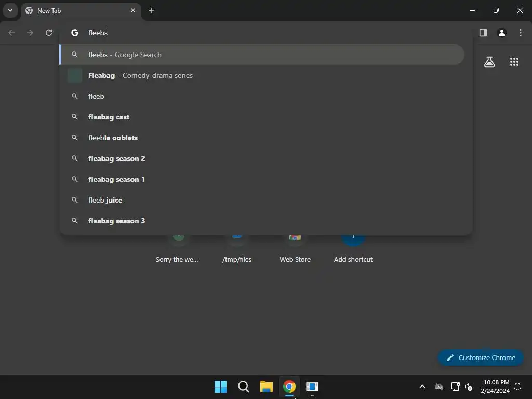Open Windows taskbar search
Screen dimensions: 532x399
tap(244, 387)
